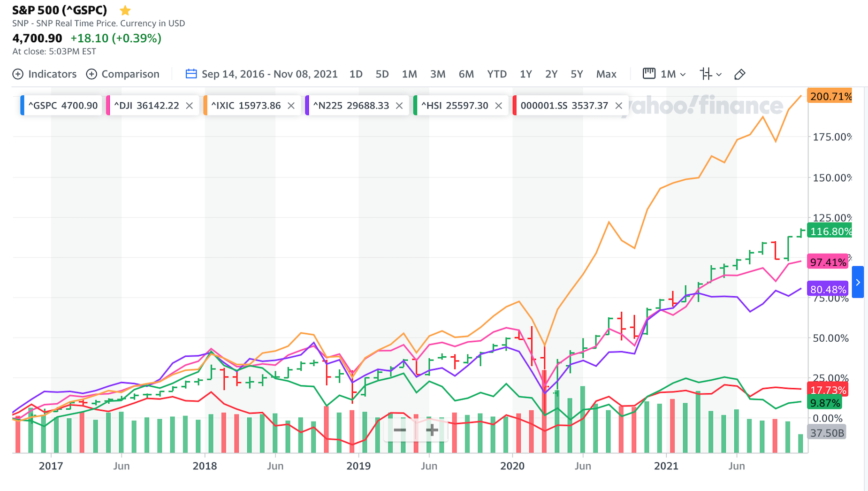The width and height of the screenshot is (868, 491).
Task: Select the 3M time range
Action: (x=438, y=74)
